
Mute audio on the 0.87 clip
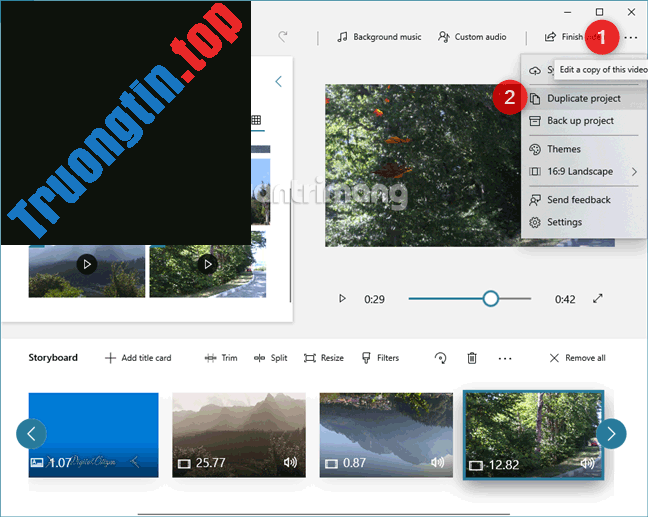[438, 462]
